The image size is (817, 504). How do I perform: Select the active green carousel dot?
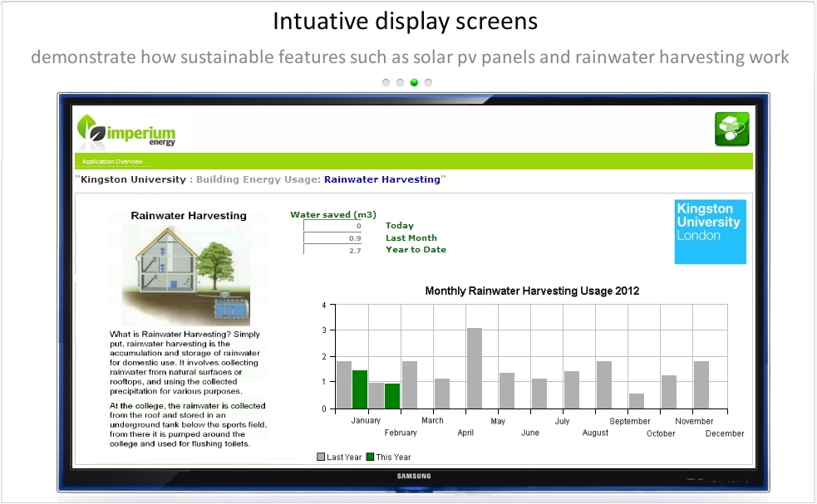(414, 82)
